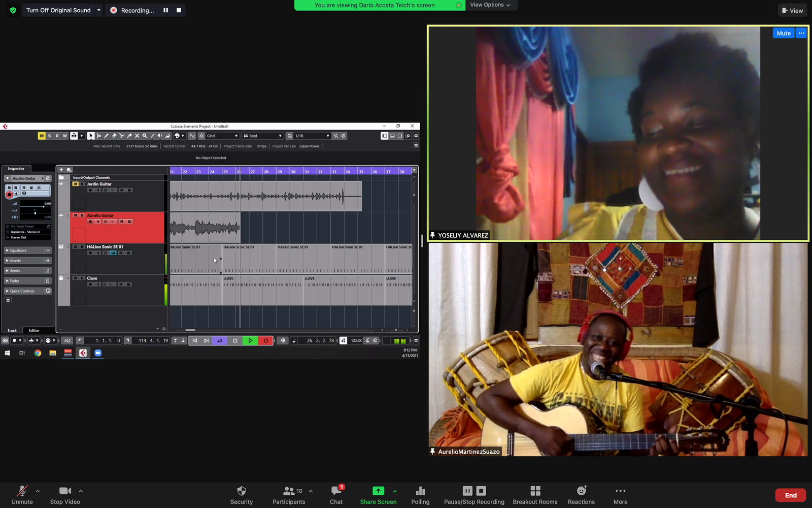The image size is (812, 508).
Task: Open Zoom Breakout Rooms
Action: tap(535, 495)
